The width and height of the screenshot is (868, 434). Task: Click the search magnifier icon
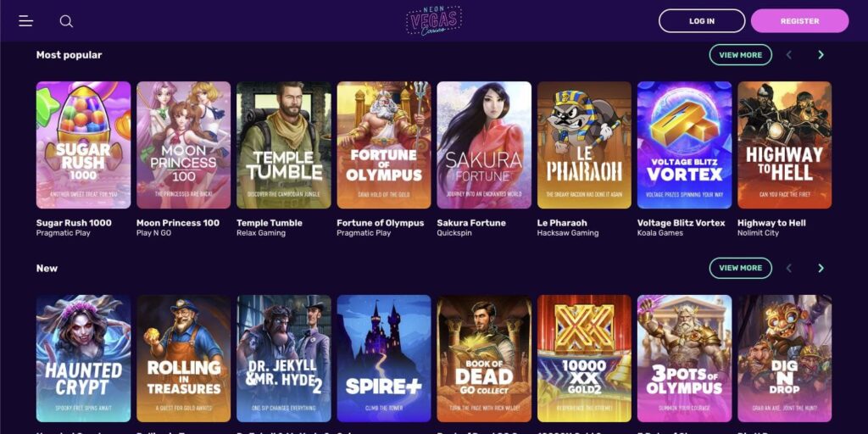[x=66, y=21]
